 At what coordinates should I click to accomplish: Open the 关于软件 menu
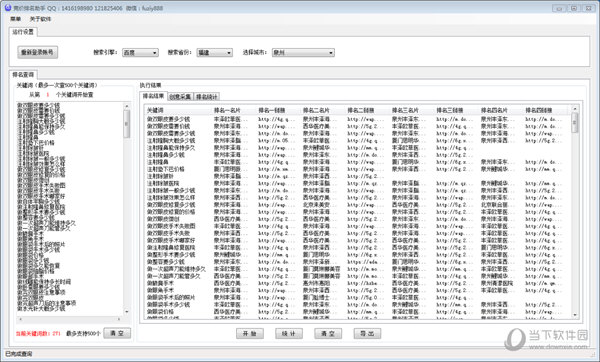point(40,19)
